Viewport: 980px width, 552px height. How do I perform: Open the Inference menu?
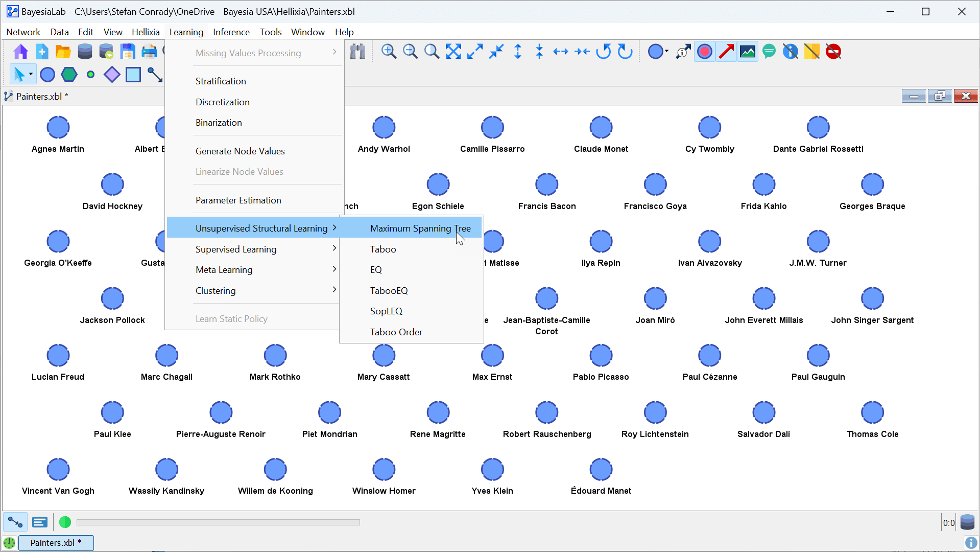coord(231,32)
